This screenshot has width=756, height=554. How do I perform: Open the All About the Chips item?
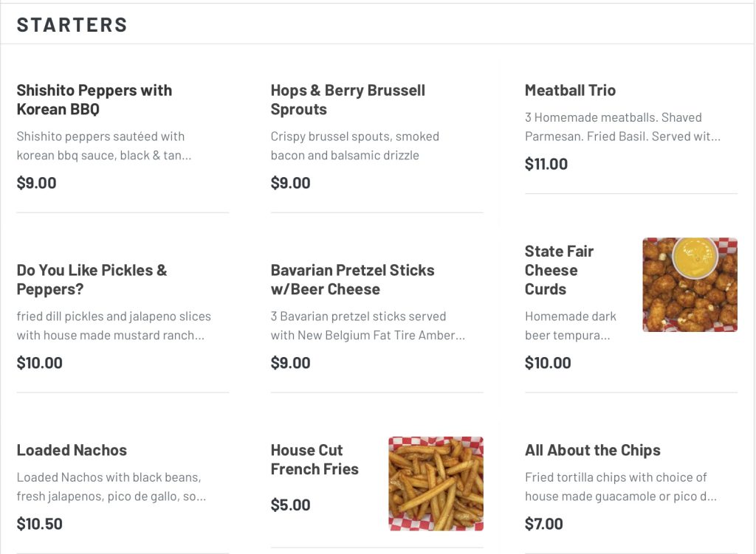pyautogui.click(x=592, y=450)
